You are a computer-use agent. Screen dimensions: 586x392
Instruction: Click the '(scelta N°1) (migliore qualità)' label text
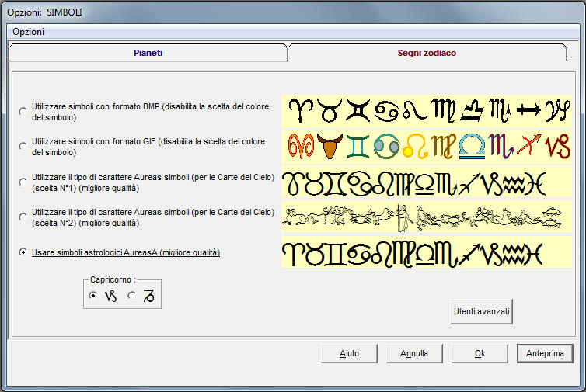pos(85,188)
